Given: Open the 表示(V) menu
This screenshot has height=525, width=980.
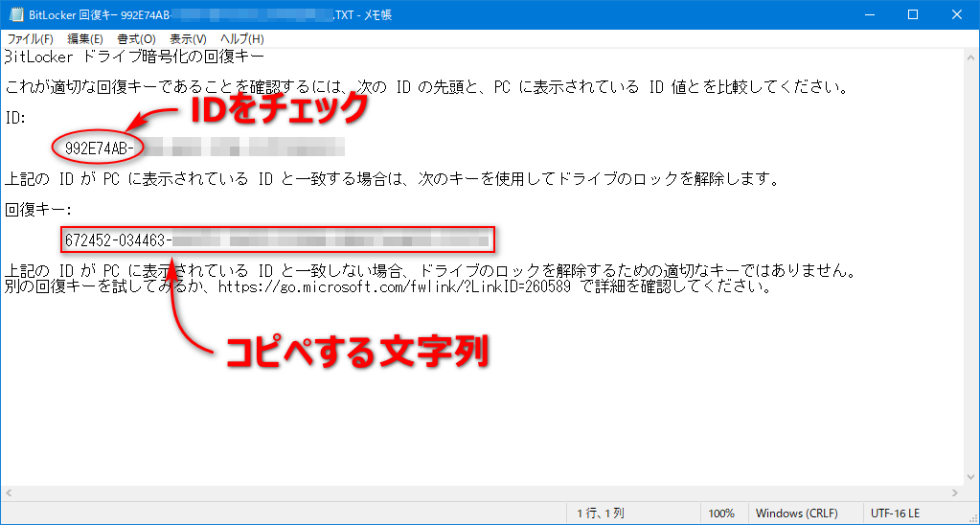Looking at the screenshot, I should pyautogui.click(x=188, y=38).
